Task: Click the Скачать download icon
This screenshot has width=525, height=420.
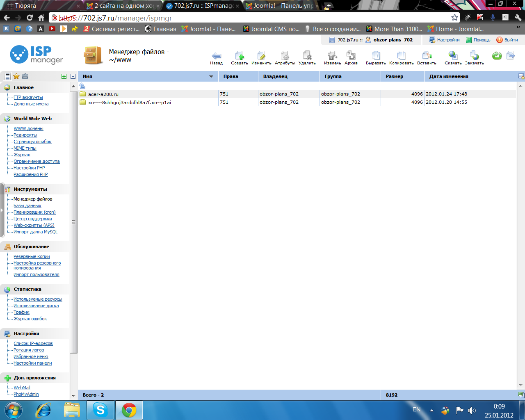Action: point(453,56)
